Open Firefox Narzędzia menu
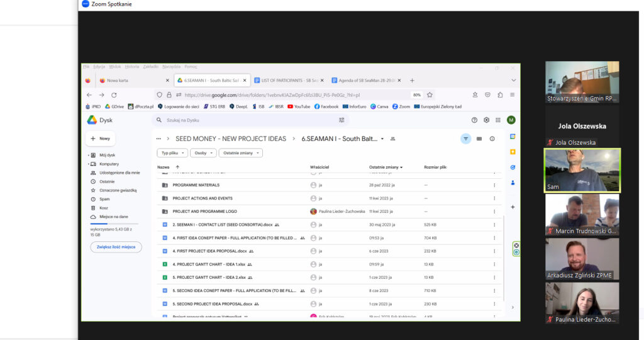Image resolution: width=644 pixels, height=340 pixels. click(x=171, y=67)
